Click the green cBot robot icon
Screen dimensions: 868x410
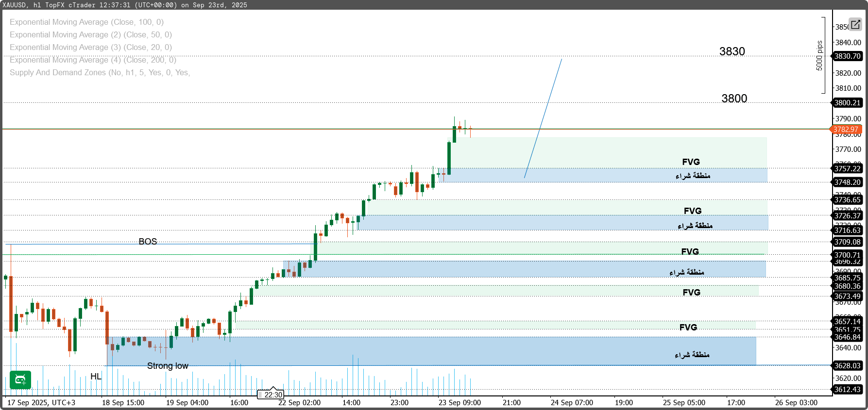click(x=20, y=380)
